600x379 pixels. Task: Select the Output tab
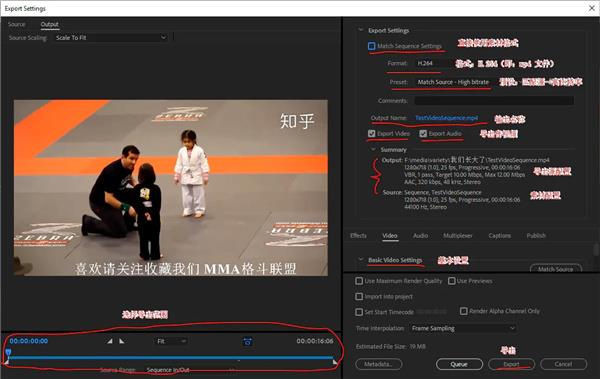tap(50, 24)
